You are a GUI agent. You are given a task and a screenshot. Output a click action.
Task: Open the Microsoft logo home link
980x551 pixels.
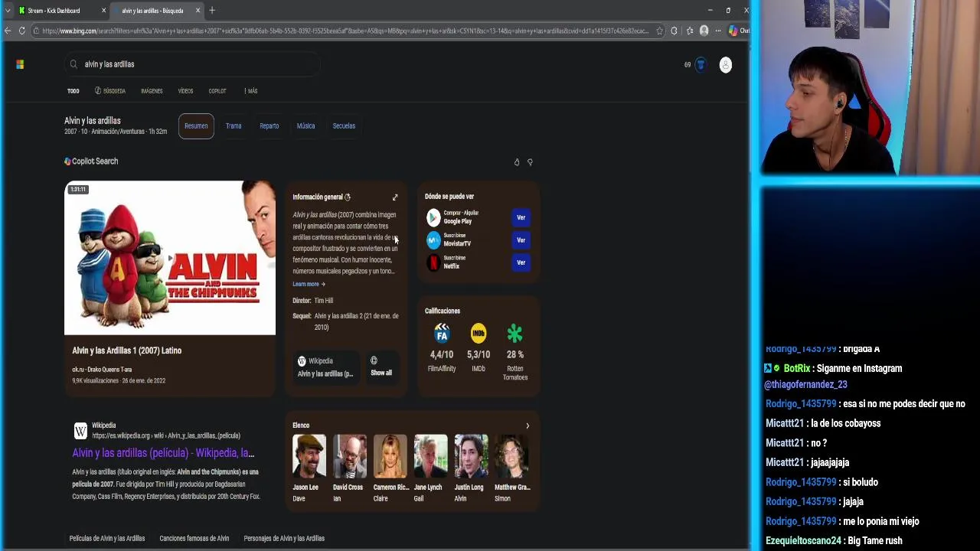[20, 64]
